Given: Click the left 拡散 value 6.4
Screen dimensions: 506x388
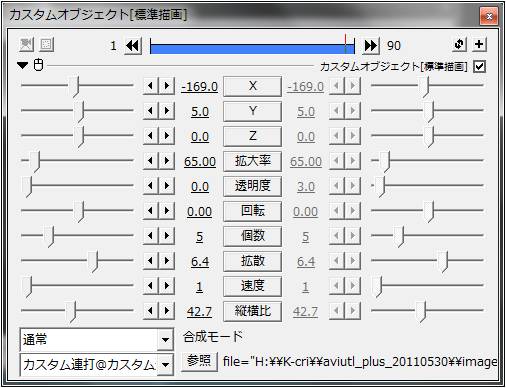Looking at the screenshot, I should coord(200,262).
